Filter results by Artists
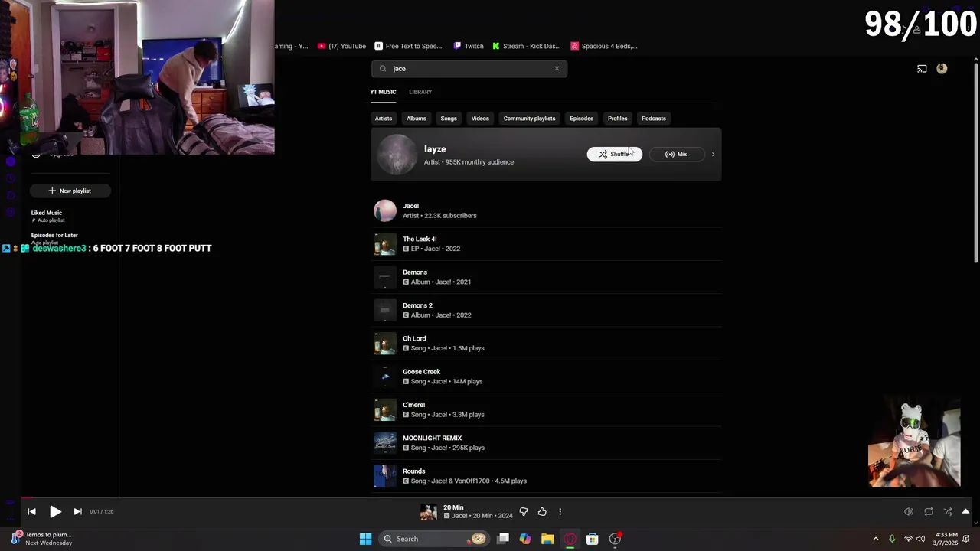Screen dimensions: 980x551 (x=384, y=119)
